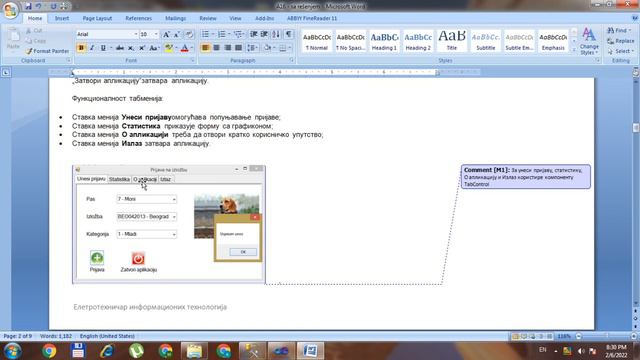The image size is (640, 360).
Task: Increase paragraph indent
Action: point(264,34)
